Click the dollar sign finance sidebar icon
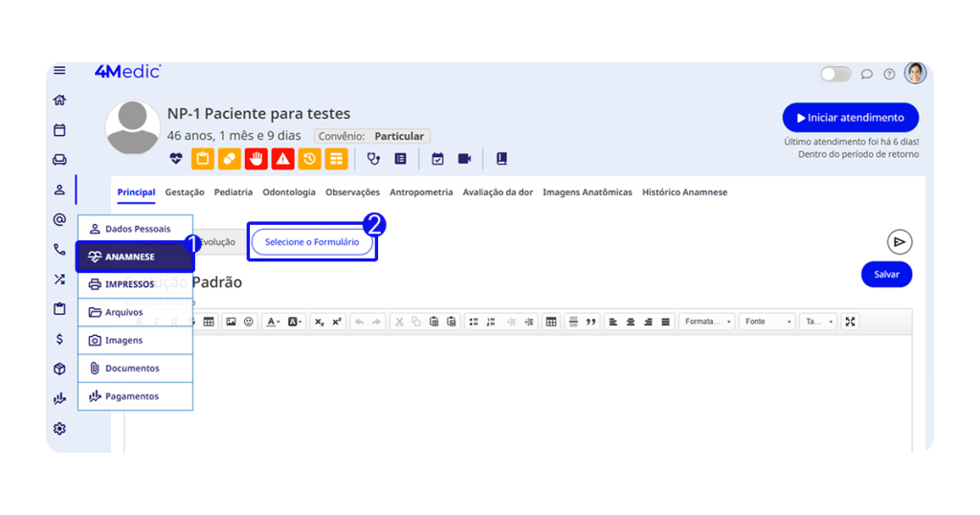980x515 pixels. pos(59,339)
